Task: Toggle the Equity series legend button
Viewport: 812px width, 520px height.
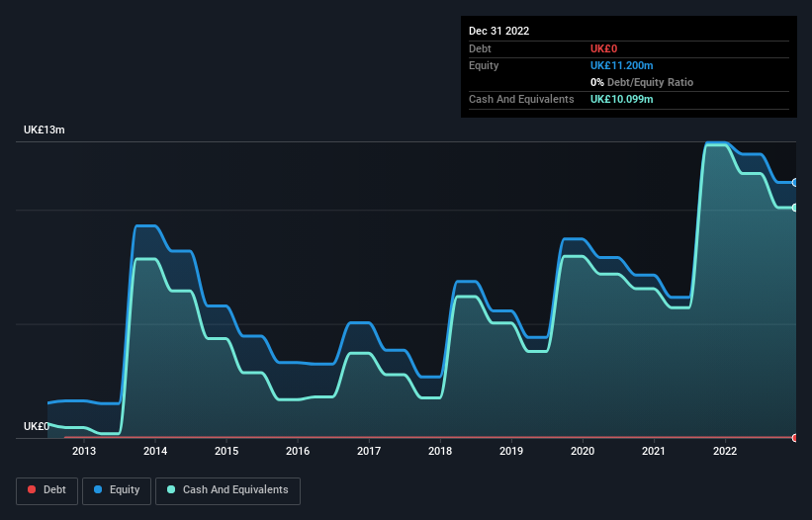Action: [x=117, y=490]
